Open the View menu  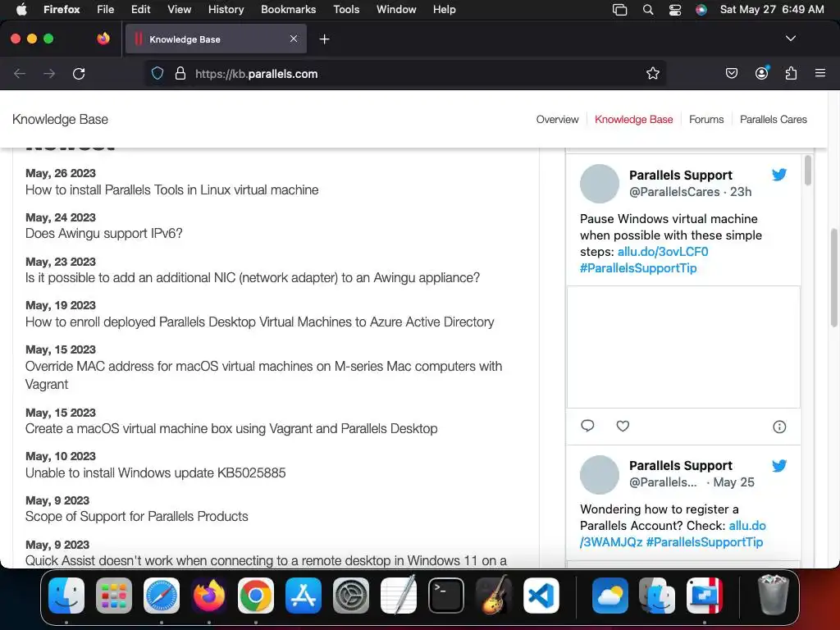pos(179,10)
